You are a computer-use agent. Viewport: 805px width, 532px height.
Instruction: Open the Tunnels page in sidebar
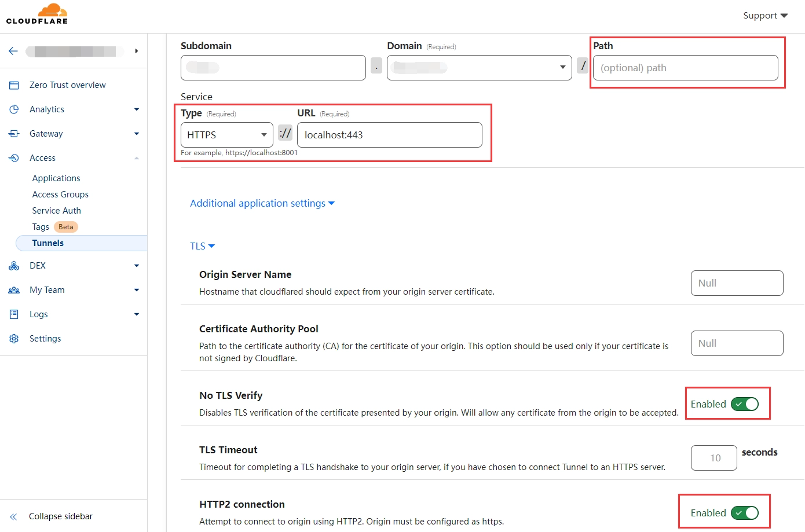coord(48,243)
